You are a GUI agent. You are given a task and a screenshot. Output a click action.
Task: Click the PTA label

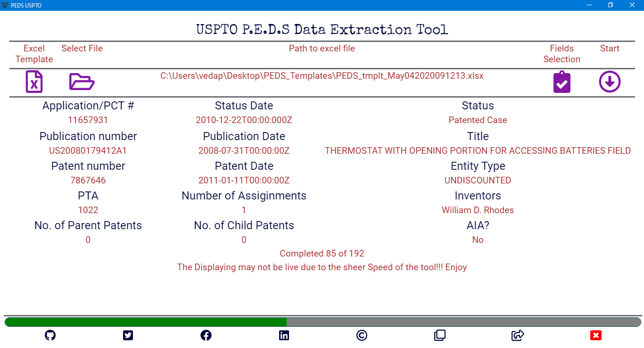tap(88, 196)
